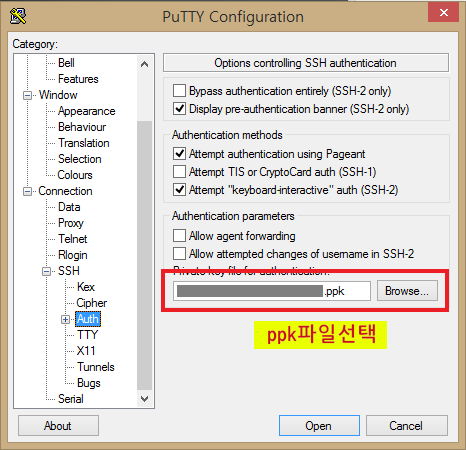Expand the Auth tree node
The image size is (466, 450).
coord(66,320)
